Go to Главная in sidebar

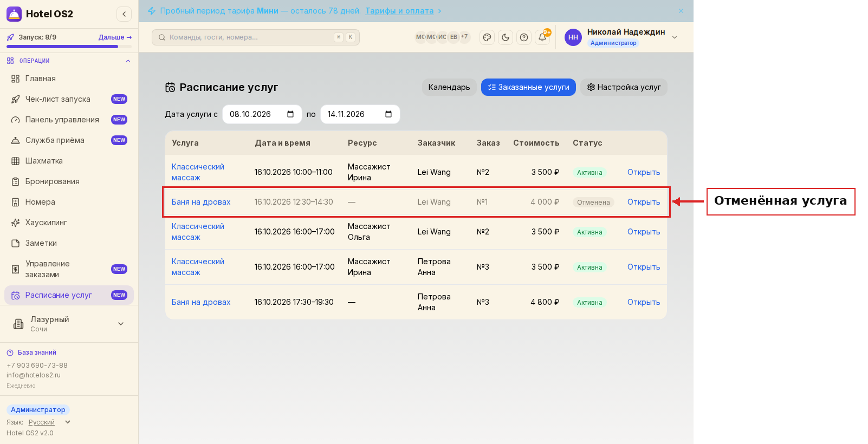click(x=69, y=79)
